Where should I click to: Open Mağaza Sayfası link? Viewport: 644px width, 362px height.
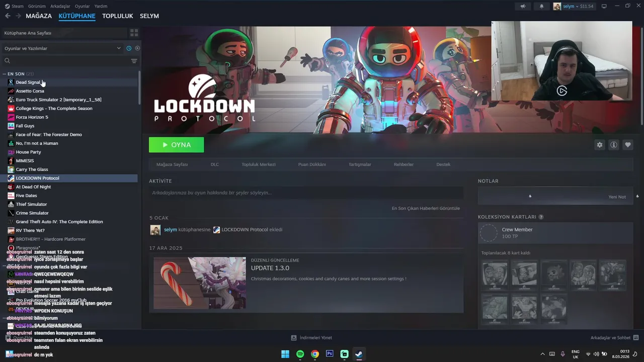point(172,164)
